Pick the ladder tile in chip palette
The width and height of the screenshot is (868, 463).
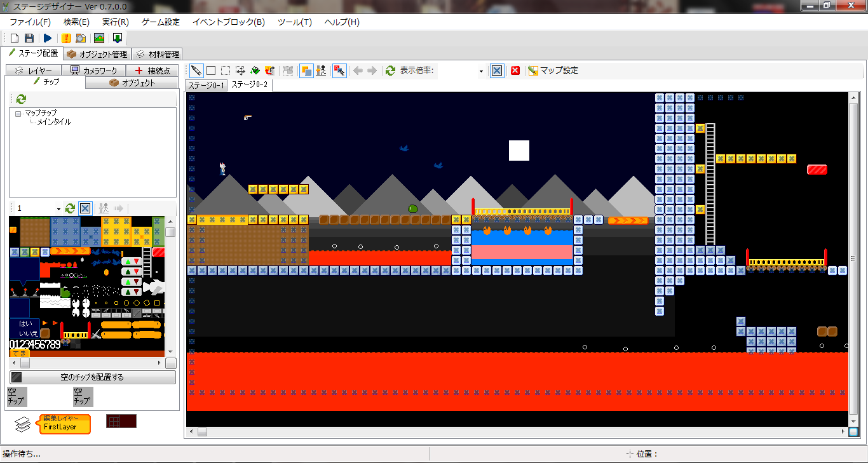pos(147,262)
